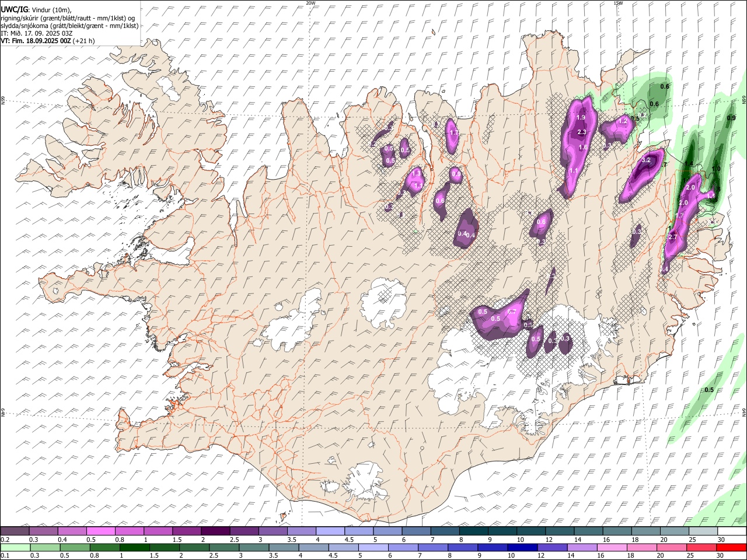Image resolution: width=747 pixels, height=560 pixels.
Task: Click the '1.0' rain value in dark green band
Action: 716,169
